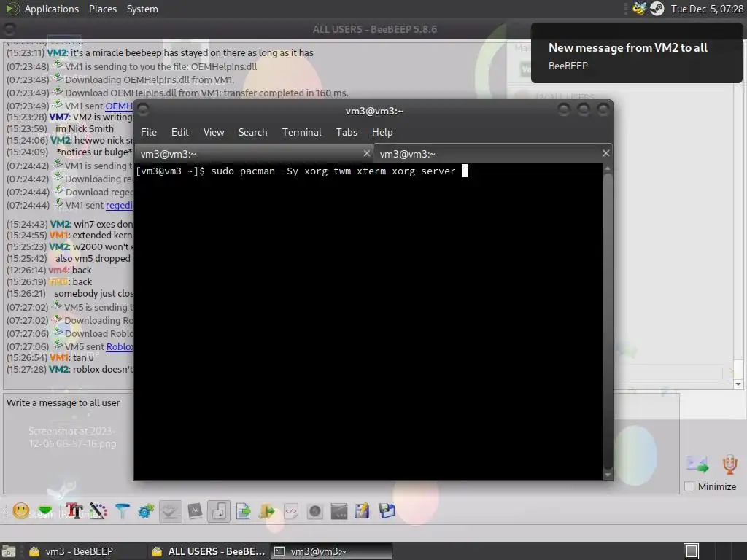Image resolution: width=747 pixels, height=560 pixels.
Task: Click the grey round disc icon
Action: [x=315, y=511]
